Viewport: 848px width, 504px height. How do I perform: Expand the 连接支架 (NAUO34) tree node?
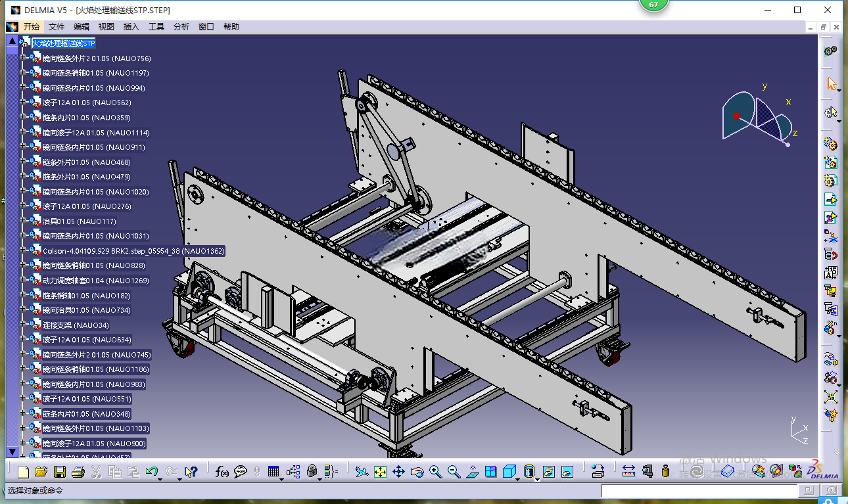click(23, 325)
